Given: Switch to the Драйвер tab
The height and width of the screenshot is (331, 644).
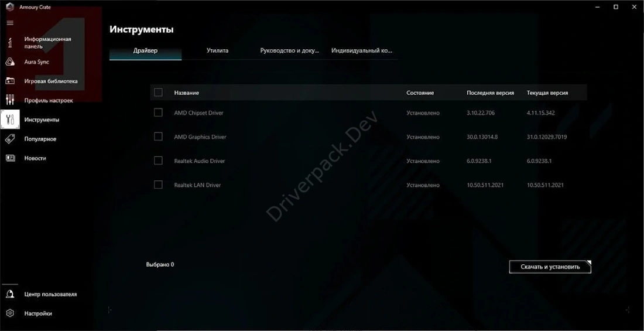Looking at the screenshot, I should tap(145, 51).
